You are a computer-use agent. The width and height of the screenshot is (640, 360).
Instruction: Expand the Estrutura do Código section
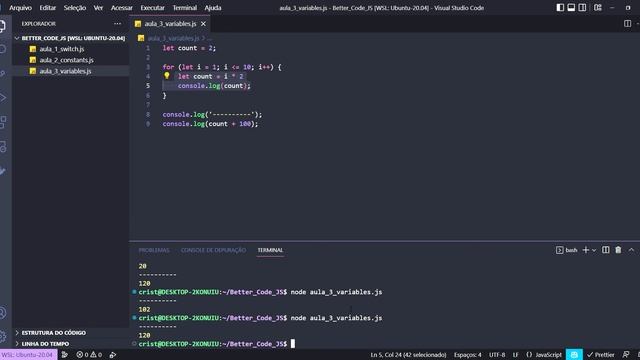point(70,333)
